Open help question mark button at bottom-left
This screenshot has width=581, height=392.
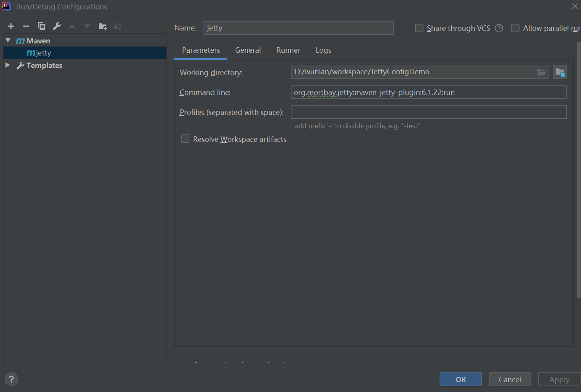[11, 379]
